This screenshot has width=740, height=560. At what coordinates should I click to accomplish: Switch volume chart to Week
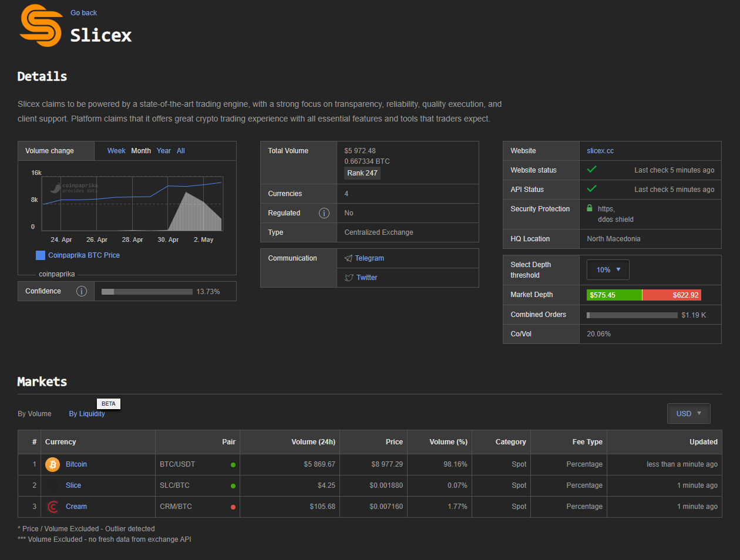(116, 151)
